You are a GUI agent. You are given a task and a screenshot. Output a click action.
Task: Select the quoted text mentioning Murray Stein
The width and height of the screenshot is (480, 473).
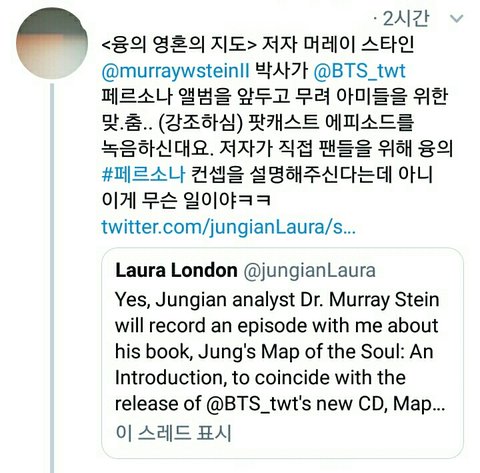pyautogui.click(x=280, y=351)
